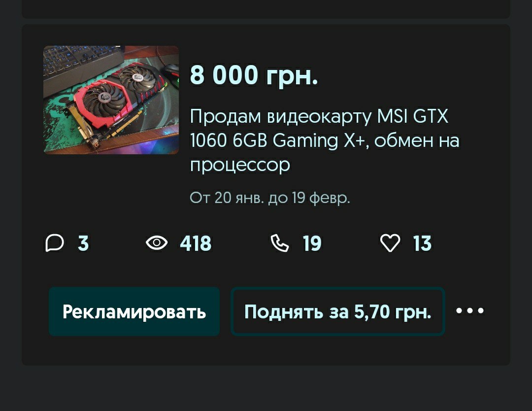This screenshot has width=532, height=411.
Task: Click the panel strip above listing card
Action: coord(266,9)
